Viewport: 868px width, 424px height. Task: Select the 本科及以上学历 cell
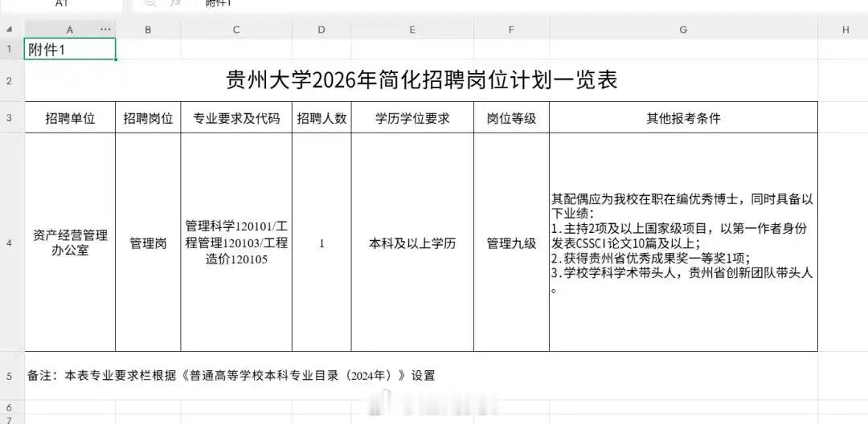412,243
